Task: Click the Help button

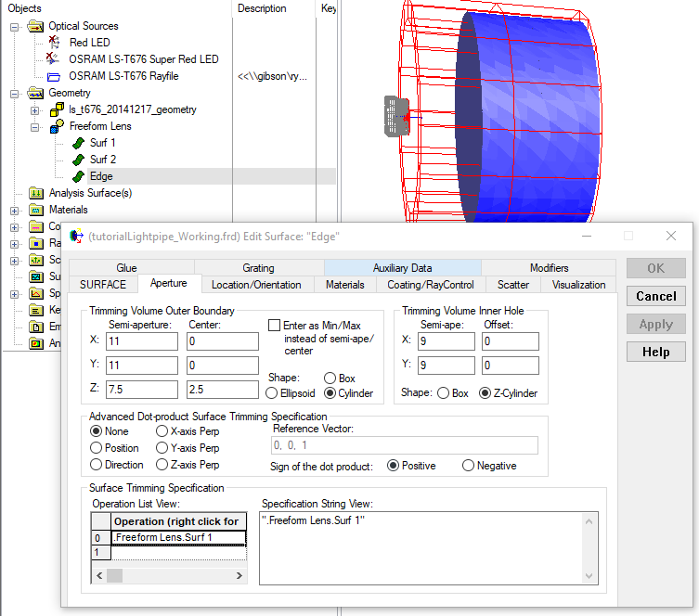Action: coord(655,353)
